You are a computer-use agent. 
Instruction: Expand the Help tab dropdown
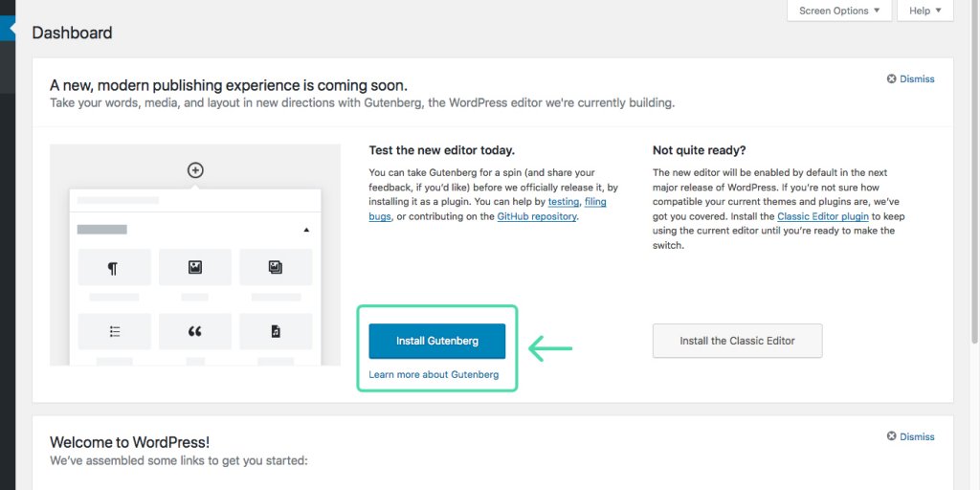pyautogui.click(x=925, y=11)
